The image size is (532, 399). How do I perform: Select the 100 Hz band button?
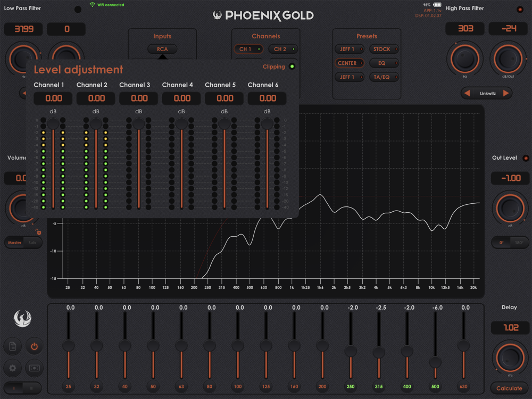pos(238,386)
